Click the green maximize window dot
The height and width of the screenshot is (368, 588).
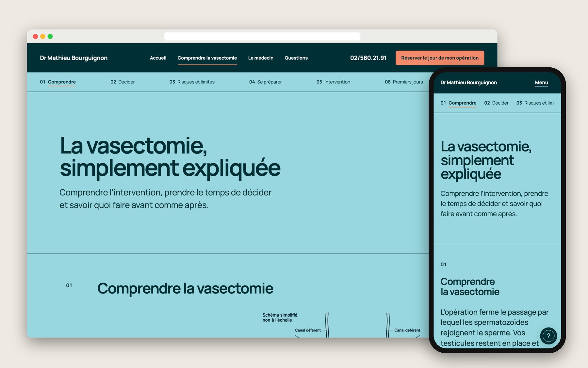[x=50, y=36]
